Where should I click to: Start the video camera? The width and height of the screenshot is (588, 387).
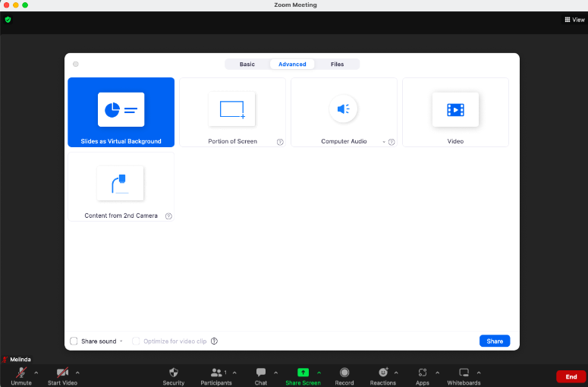coord(62,376)
